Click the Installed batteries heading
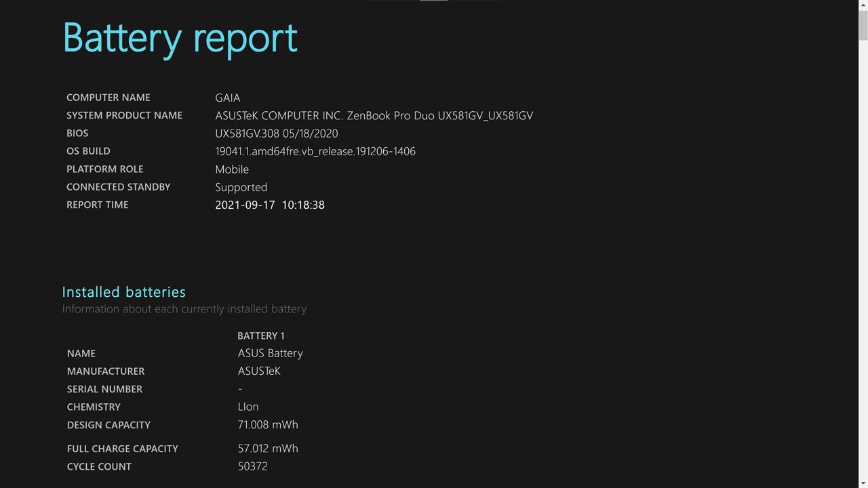 (x=123, y=292)
